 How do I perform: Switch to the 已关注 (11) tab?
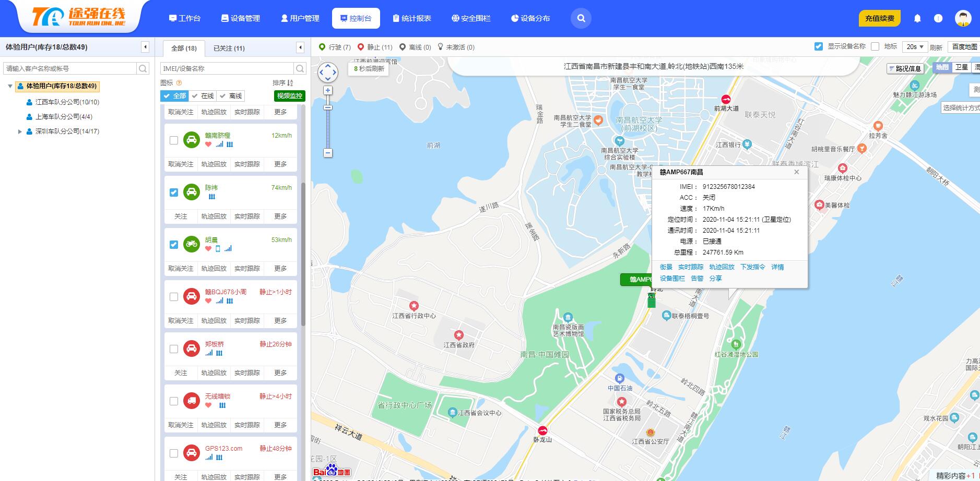click(228, 48)
